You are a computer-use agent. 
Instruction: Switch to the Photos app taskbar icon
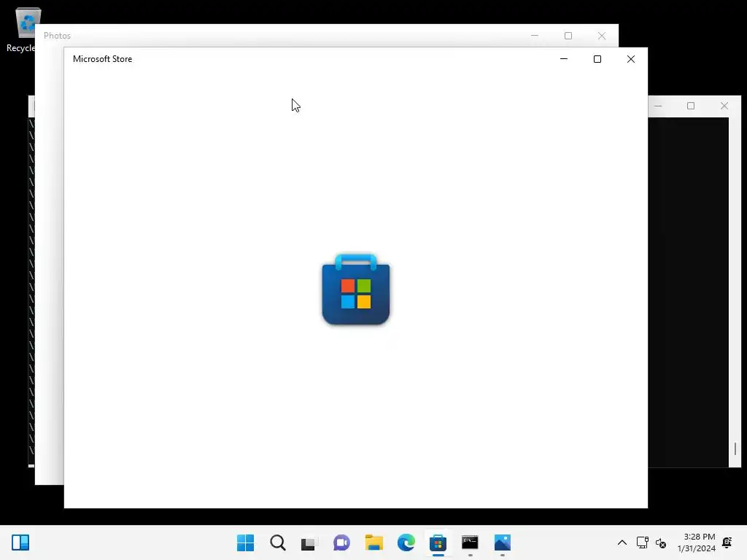click(x=503, y=542)
